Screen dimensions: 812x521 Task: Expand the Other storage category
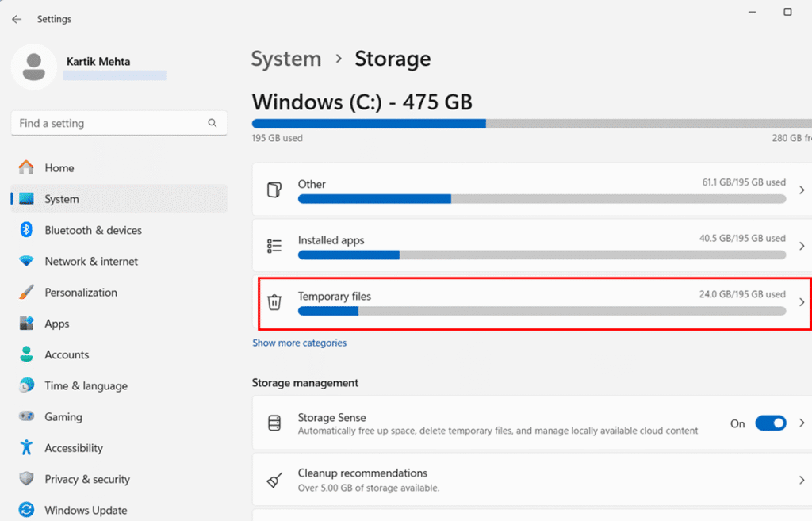point(800,190)
